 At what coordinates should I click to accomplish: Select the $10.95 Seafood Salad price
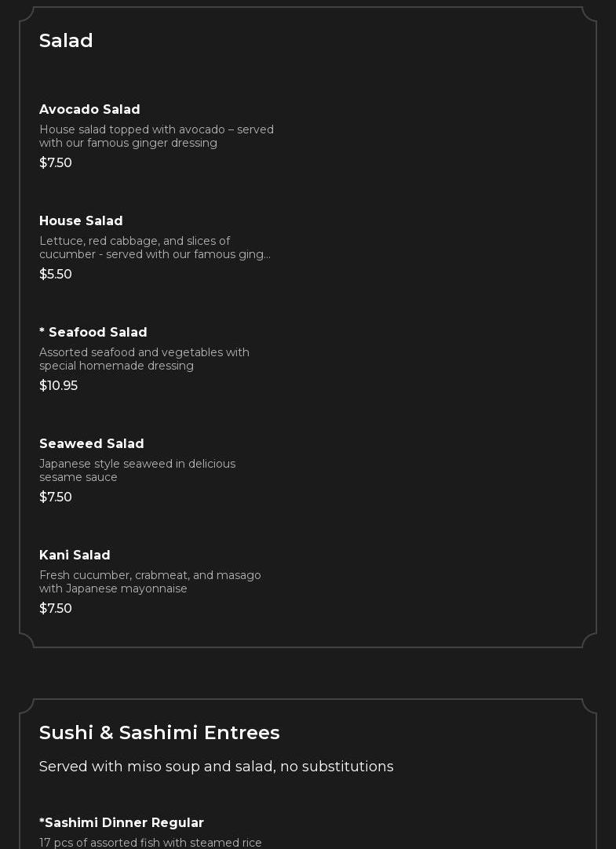coord(59,386)
